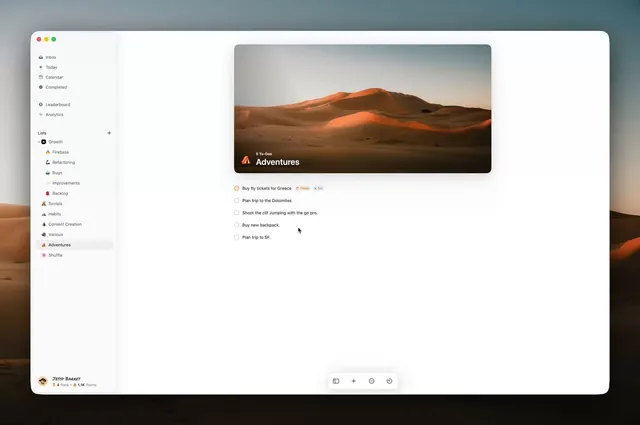Click the circular clock icon in the bottom toolbar
The image size is (640, 425).
pyautogui.click(x=371, y=381)
